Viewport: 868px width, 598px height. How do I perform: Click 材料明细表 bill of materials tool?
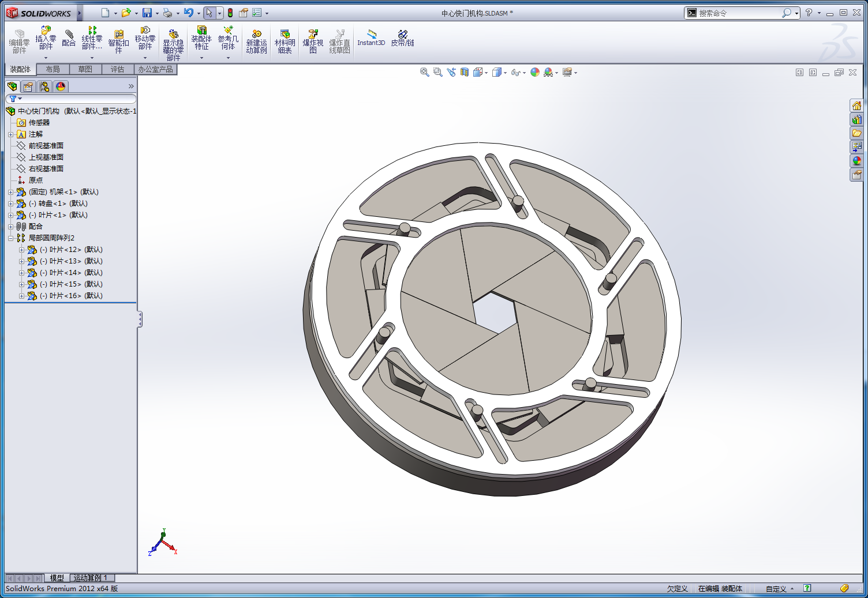tap(285, 42)
